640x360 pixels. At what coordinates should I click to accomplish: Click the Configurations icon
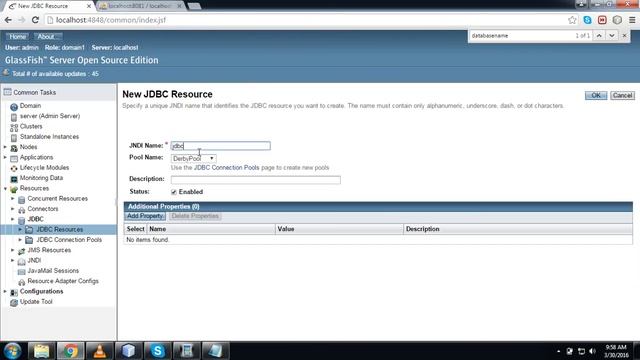click(x=14, y=292)
